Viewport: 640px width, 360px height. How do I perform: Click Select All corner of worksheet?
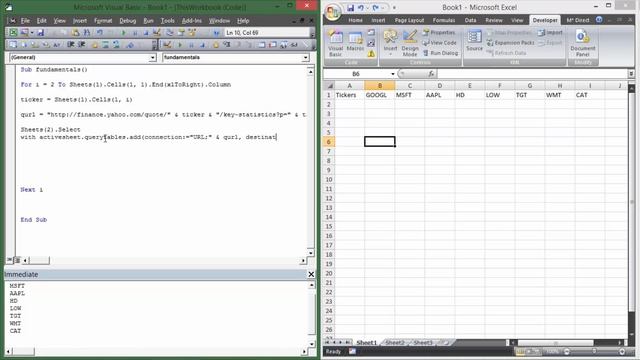pos(329,85)
